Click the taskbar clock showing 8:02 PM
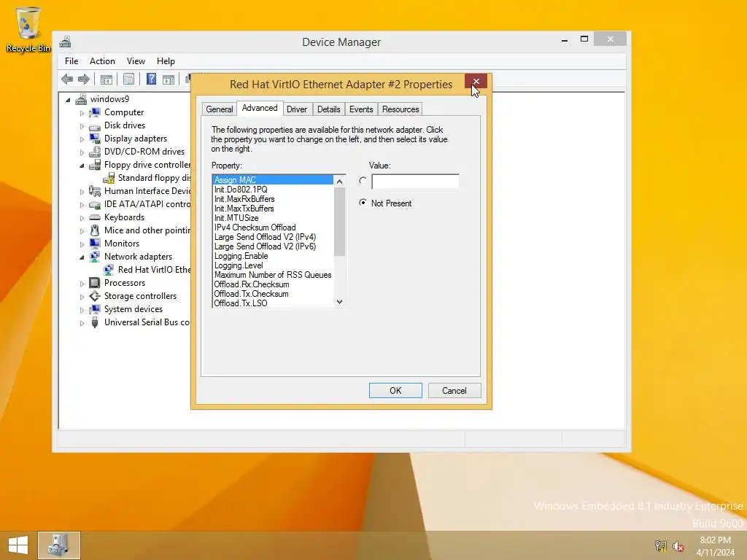747x560 pixels. click(715, 546)
